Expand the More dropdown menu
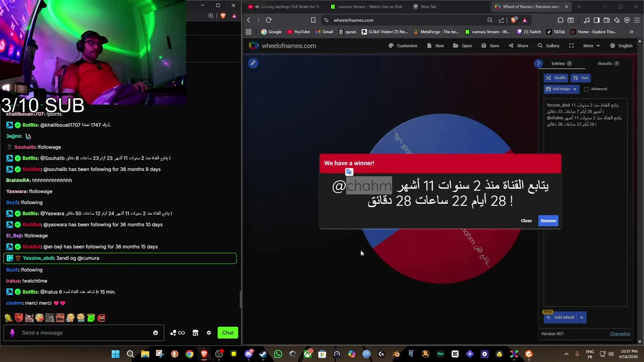The image size is (644, 362). click(591, 46)
